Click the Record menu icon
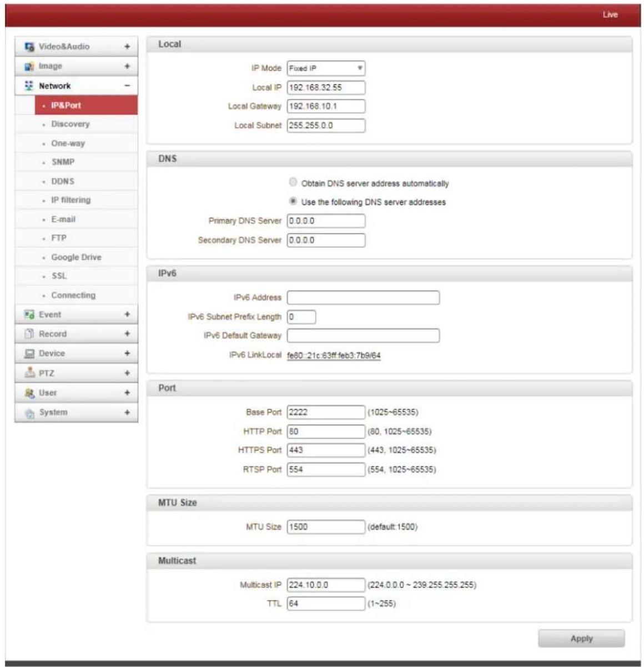Screen dimensions: 644x667 pyautogui.click(x=29, y=334)
